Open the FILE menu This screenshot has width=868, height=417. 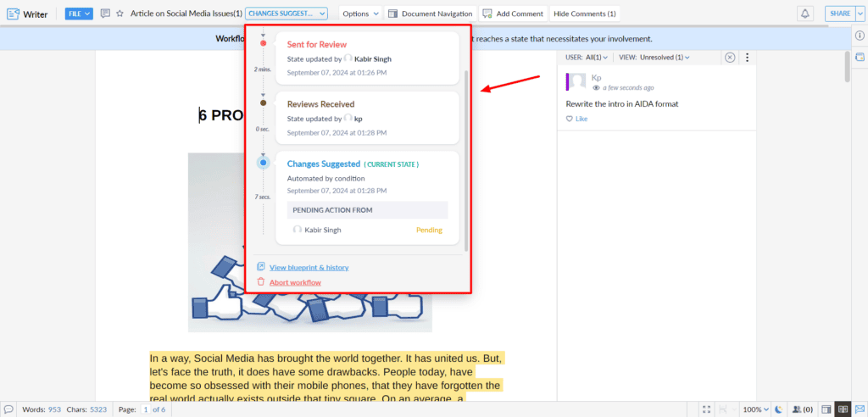click(79, 14)
